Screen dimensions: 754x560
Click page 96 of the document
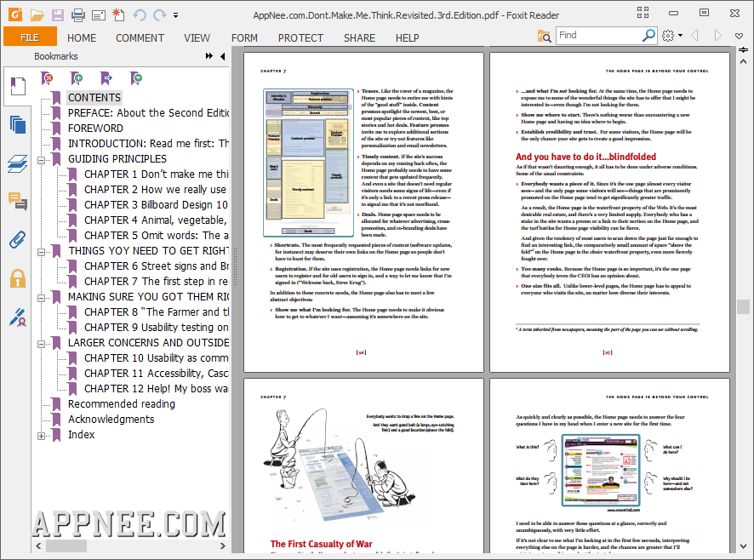[x=363, y=212]
